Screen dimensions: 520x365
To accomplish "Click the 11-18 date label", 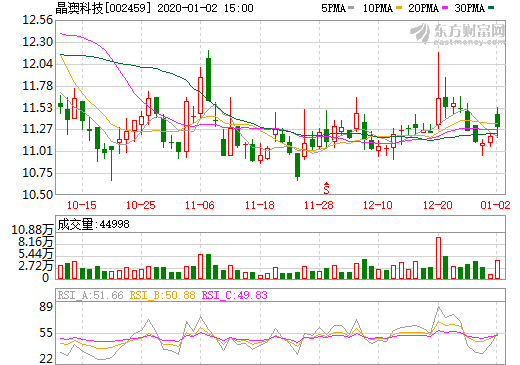I will coord(260,205).
